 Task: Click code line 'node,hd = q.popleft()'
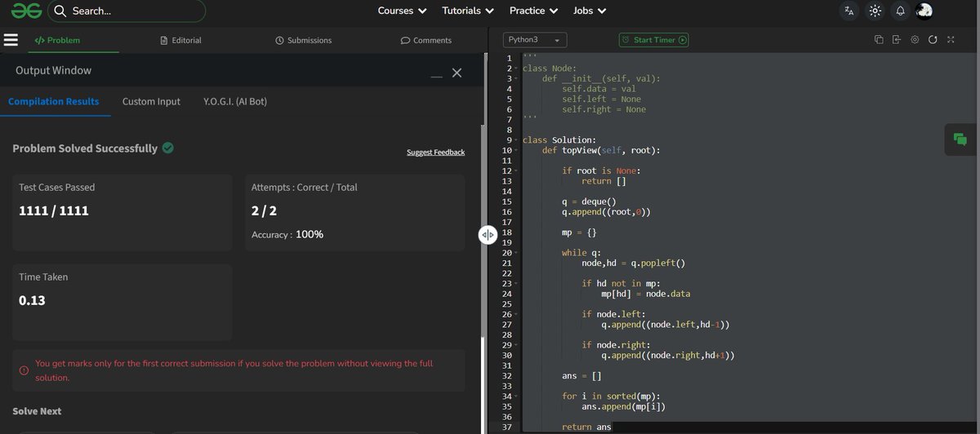pos(633,263)
